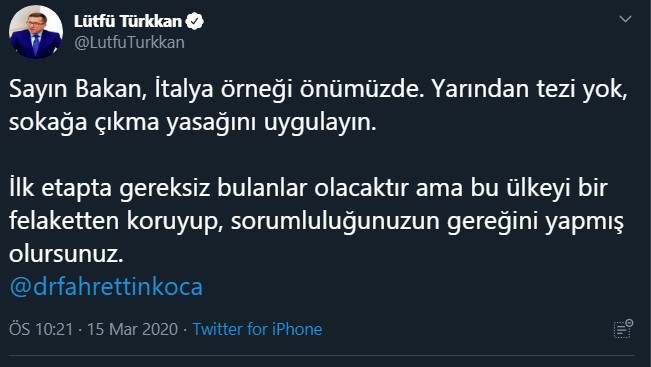The height and width of the screenshot is (367, 651).
Task: Click the @LutfuTurkkan handle
Action: tap(129, 42)
